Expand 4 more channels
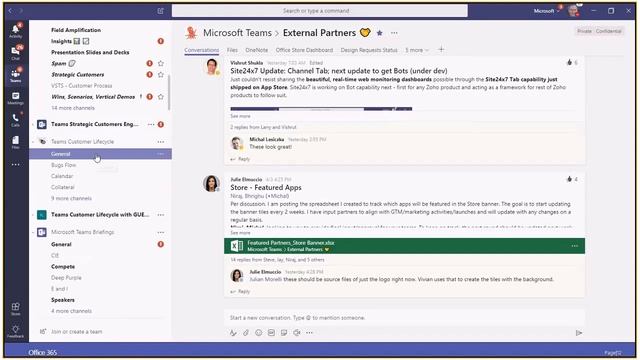Screen dimensions: 640x360 (x=71, y=311)
